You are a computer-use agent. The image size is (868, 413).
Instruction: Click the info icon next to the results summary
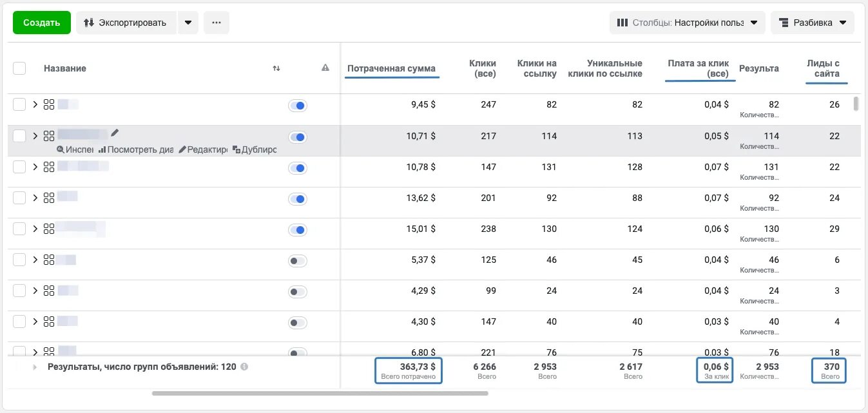click(x=244, y=367)
